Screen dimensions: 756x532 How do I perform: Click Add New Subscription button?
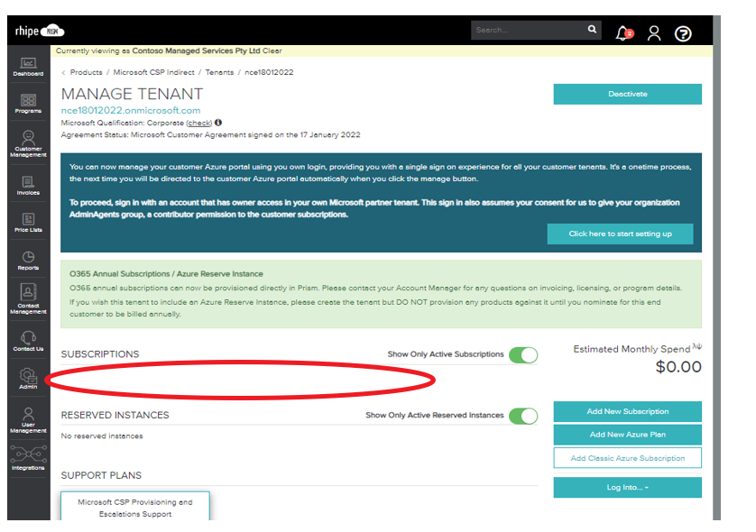point(627,411)
